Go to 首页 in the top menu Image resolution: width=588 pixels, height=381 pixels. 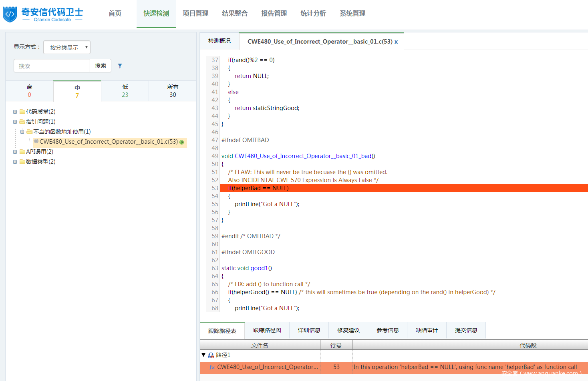tap(115, 14)
